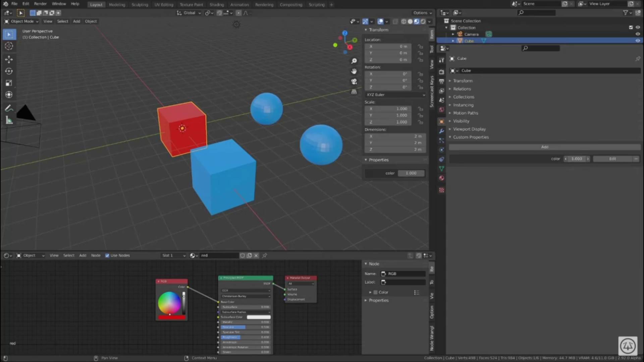Toggle Collection exclude checkbox in outliner
Image resolution: width=644 pixels, height=362 pixels.
point(631,27)
